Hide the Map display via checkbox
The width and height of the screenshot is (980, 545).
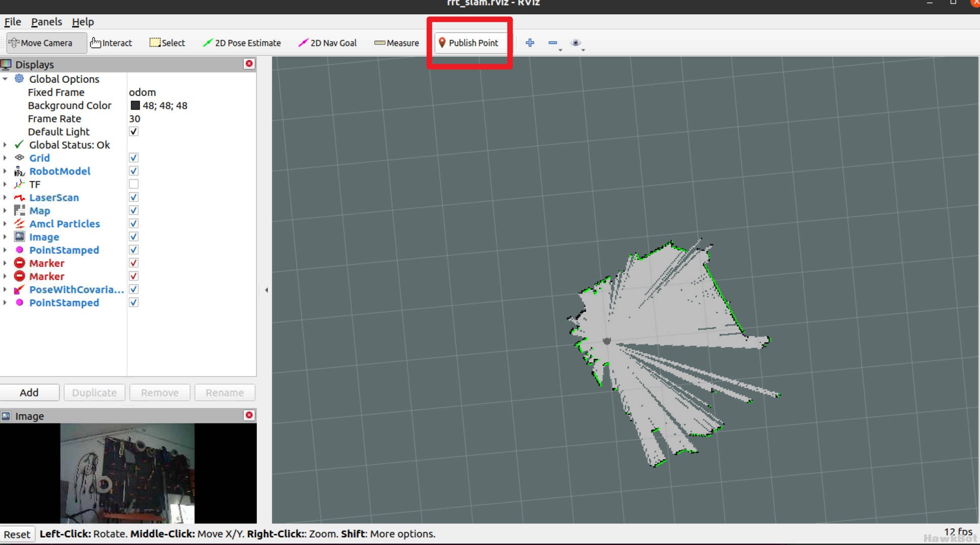pos(134,210)
